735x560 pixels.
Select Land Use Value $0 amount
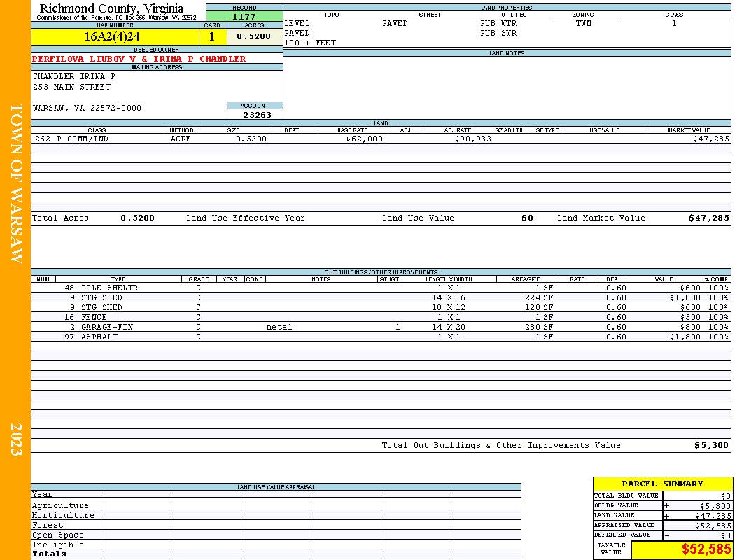[x=527, y=218]
